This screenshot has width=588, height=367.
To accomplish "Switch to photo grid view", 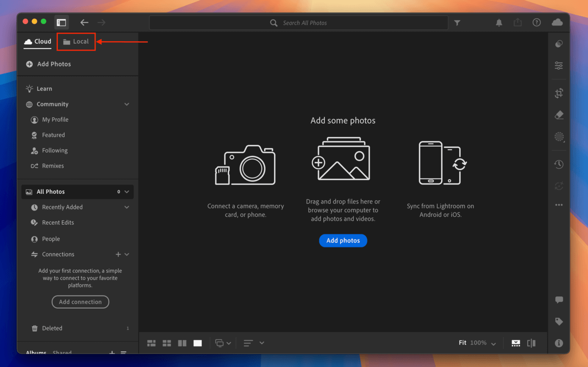I will pyautogui.click(x=151, y=343).
